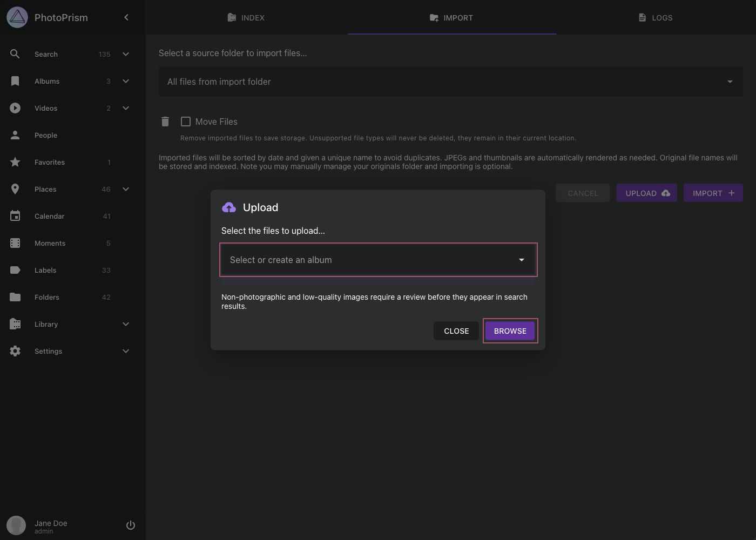
Task: Click the Albums bookmark icon
Action: [15, 81]
